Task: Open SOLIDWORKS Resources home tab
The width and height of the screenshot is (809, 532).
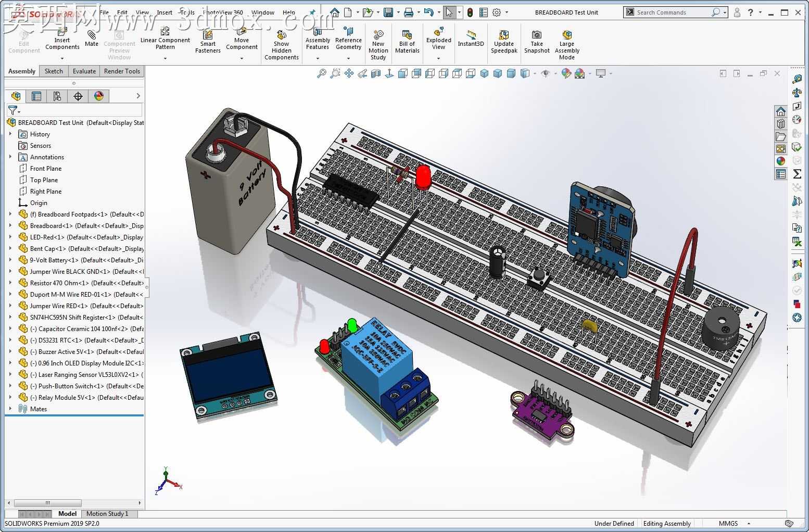Action: 780,111
